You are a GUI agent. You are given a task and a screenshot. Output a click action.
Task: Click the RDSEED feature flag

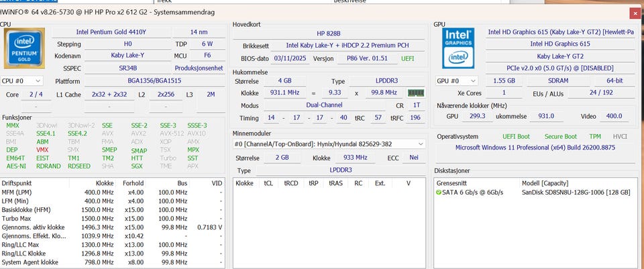click(x=78, y=166)
